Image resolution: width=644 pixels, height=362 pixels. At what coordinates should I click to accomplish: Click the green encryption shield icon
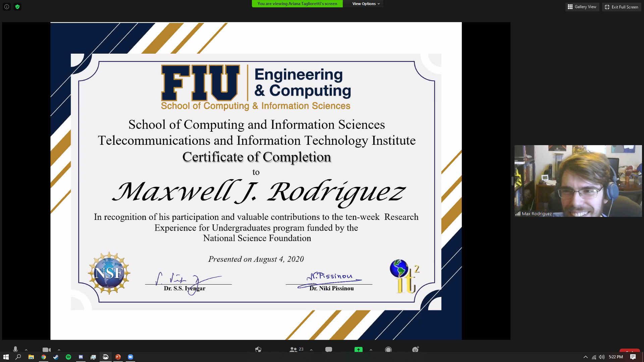(17, 7)
